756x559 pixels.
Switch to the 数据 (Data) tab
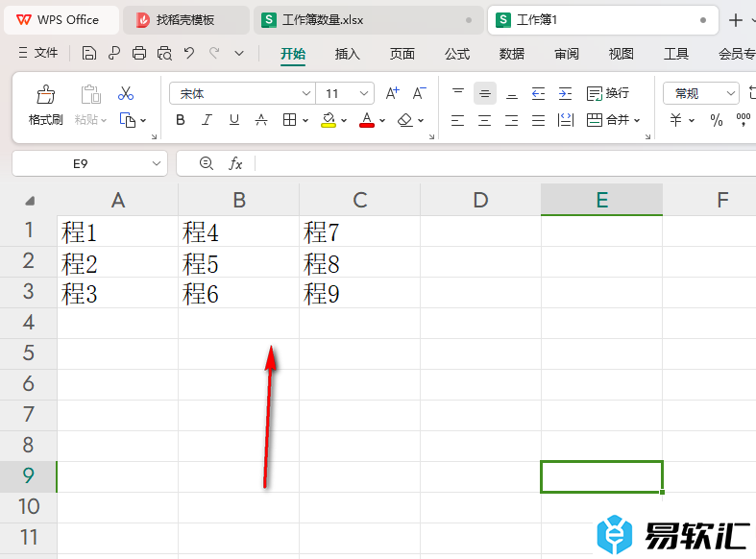pyautogui.click(x=512, y=54)
